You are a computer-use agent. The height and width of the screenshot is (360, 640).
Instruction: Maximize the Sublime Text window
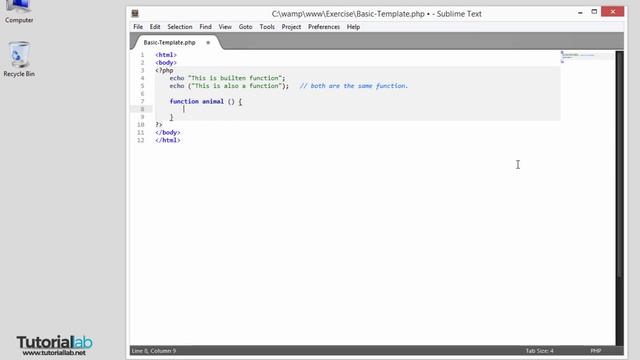click(x=594, y=12)
